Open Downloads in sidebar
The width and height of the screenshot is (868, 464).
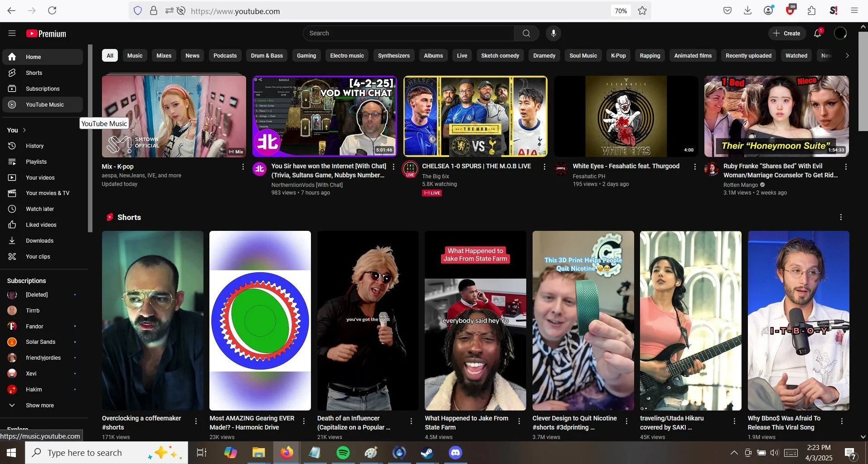[43, 240]
